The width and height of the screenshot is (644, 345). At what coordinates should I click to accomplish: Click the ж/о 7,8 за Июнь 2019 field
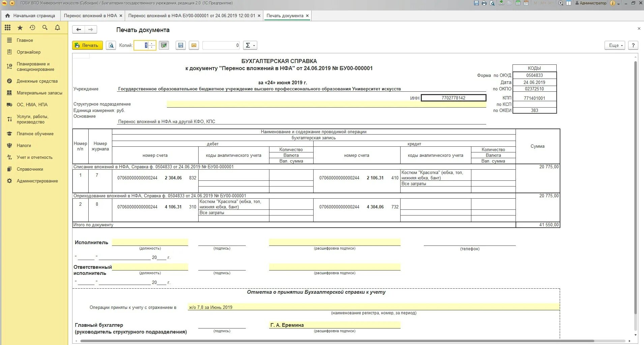(374, 307)
